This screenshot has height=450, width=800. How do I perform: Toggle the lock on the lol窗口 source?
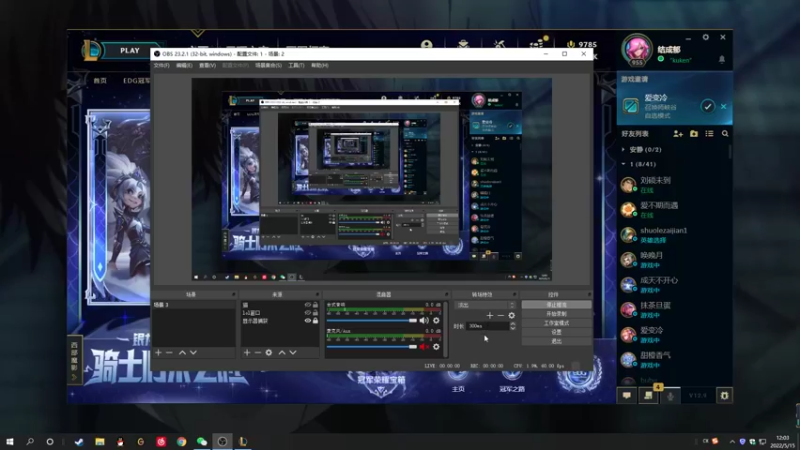coord(315,313)
